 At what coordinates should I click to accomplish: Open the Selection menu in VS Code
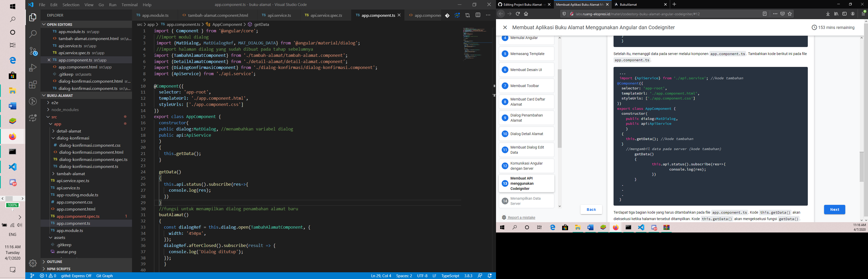coord(71,5)
